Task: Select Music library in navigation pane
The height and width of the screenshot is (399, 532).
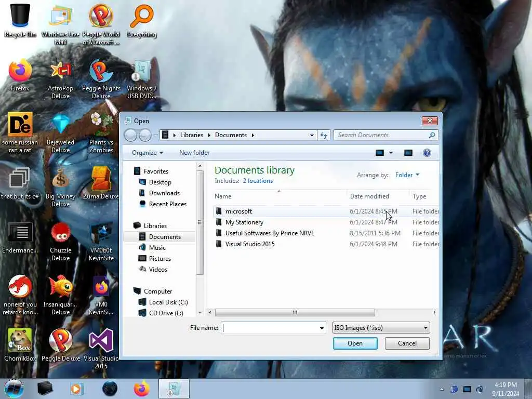Action: (x=157, y=248)
